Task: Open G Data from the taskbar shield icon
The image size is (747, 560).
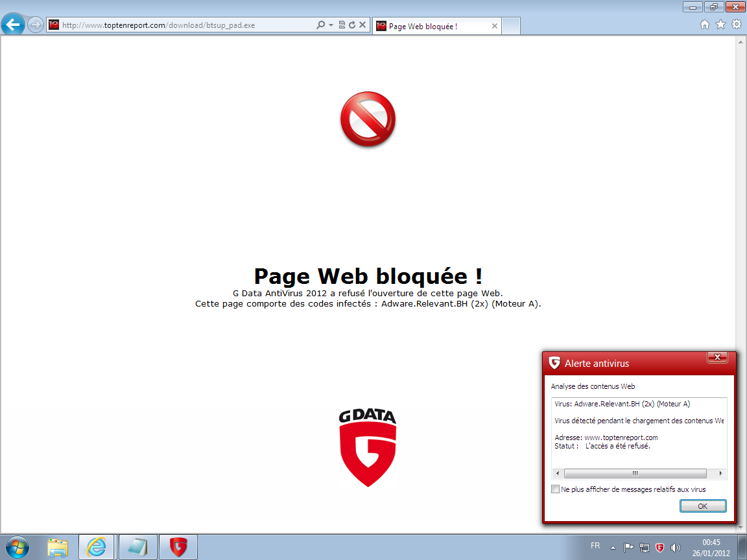Action: (178, 547)
